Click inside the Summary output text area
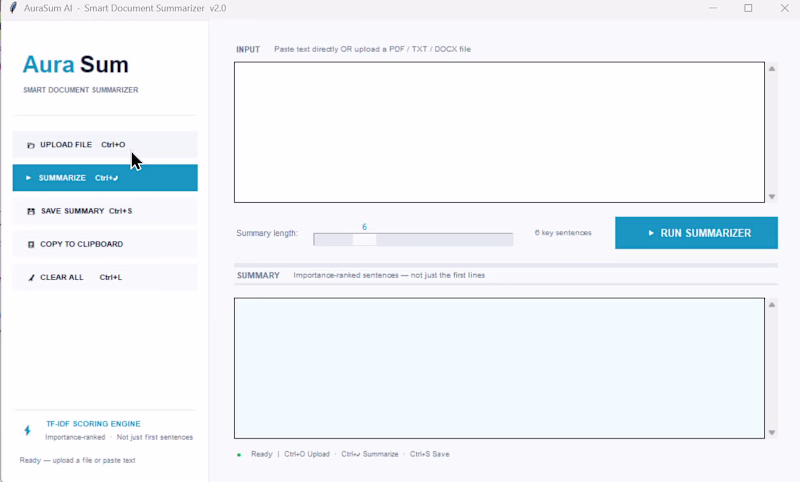 click(499, 368)
